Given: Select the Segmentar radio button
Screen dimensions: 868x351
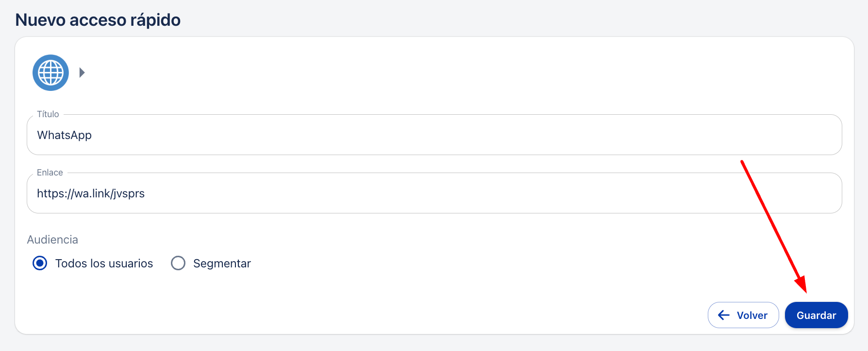Looking at the screenshot, I should (x=178, y=263).
